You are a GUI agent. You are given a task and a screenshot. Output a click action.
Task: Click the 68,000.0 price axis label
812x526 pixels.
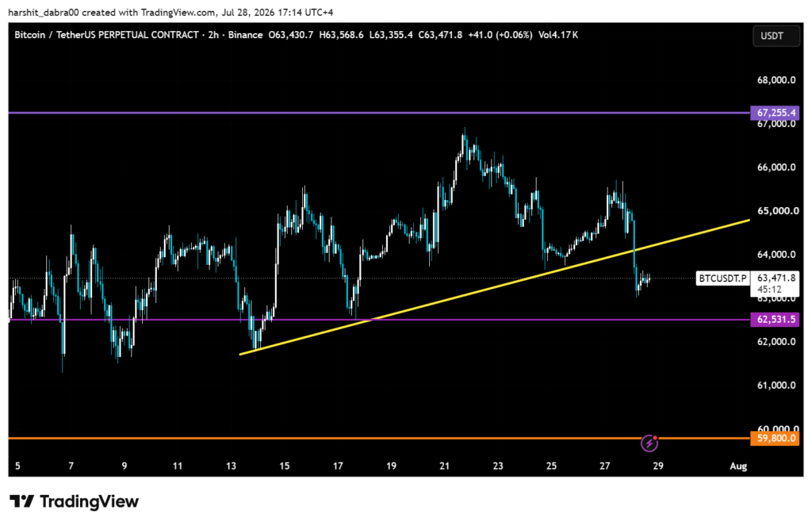776,80
